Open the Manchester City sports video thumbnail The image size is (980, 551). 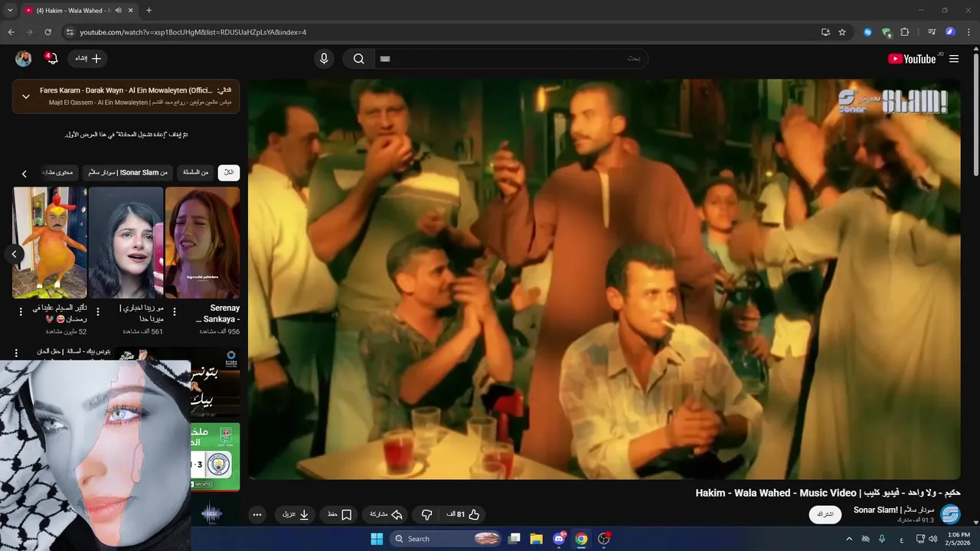[x=215, y=457]
